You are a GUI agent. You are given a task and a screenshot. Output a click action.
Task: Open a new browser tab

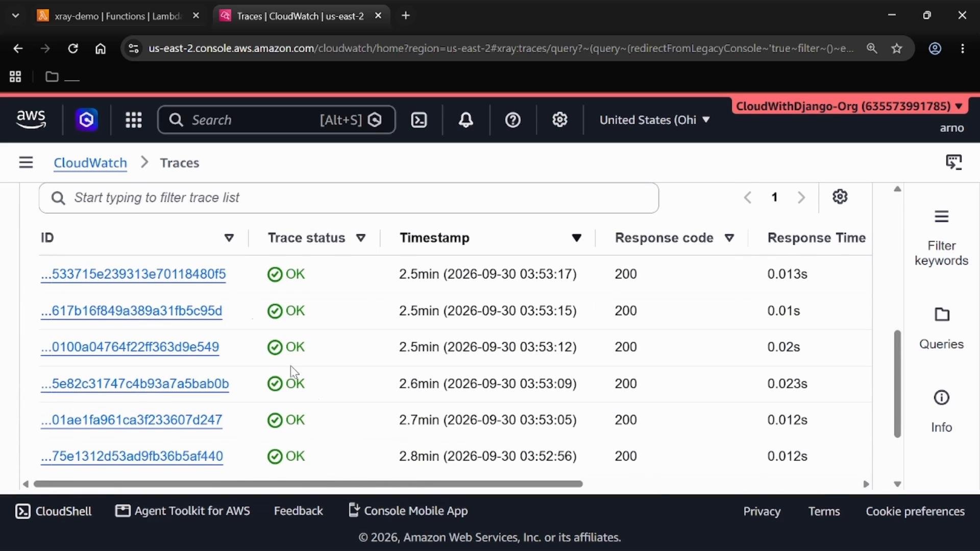click(406, 16)
